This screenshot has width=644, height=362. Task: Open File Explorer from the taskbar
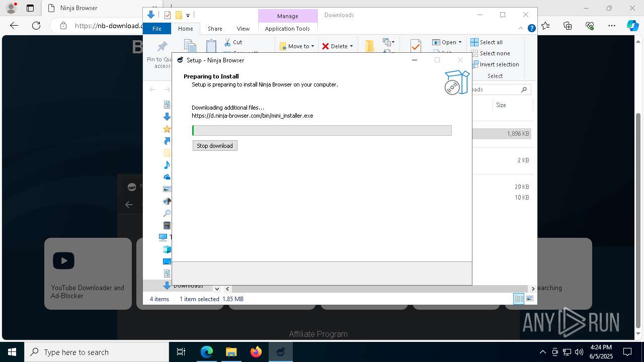tap(231, 352)
